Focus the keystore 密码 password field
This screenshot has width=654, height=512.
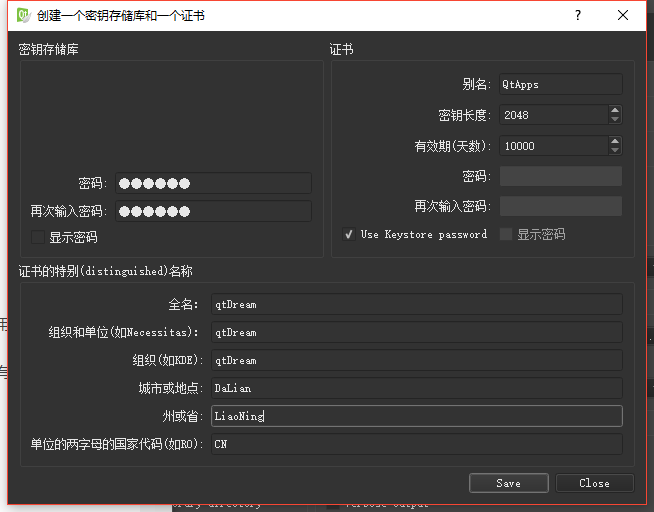pyautogui.click(x=213, y=183)
